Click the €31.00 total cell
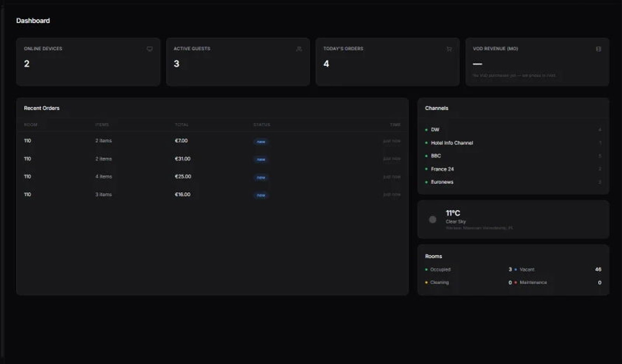Image resolution: width=622 pixels, height=364 pixels. coord(183,159)
